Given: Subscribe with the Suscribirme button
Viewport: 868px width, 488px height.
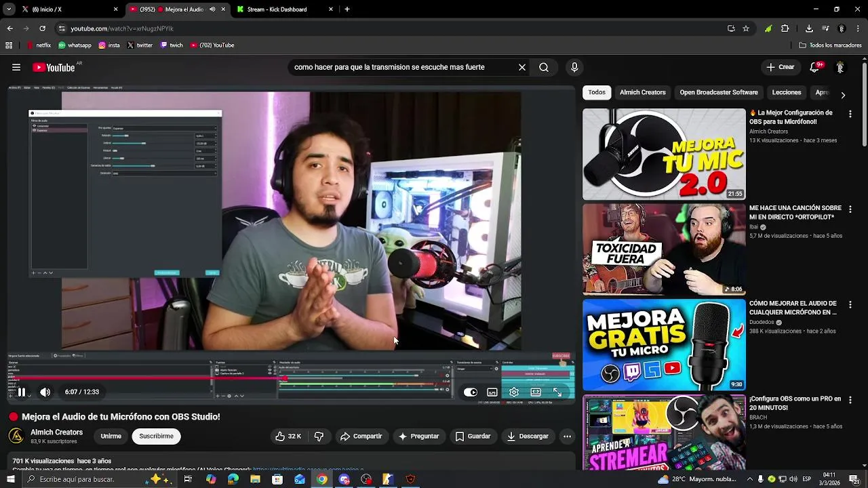Looking at the screenshot, I should pyautogui.click(x=157, y=436).
